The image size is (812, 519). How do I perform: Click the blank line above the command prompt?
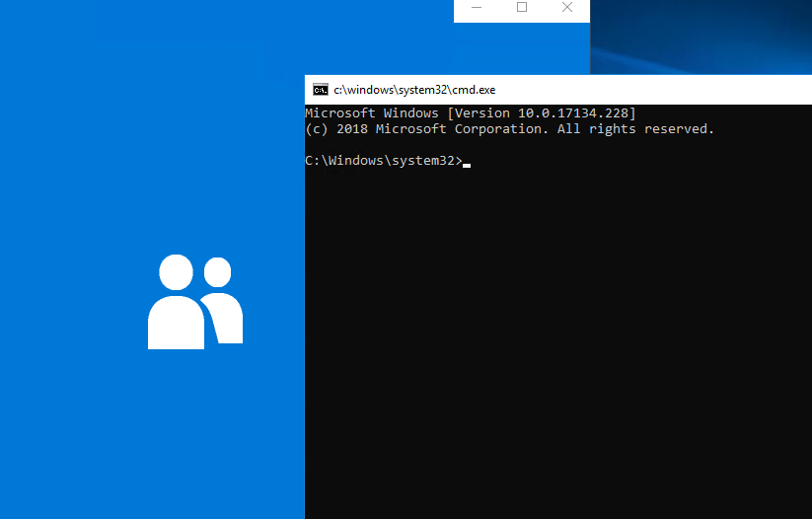tap(493, 145)
